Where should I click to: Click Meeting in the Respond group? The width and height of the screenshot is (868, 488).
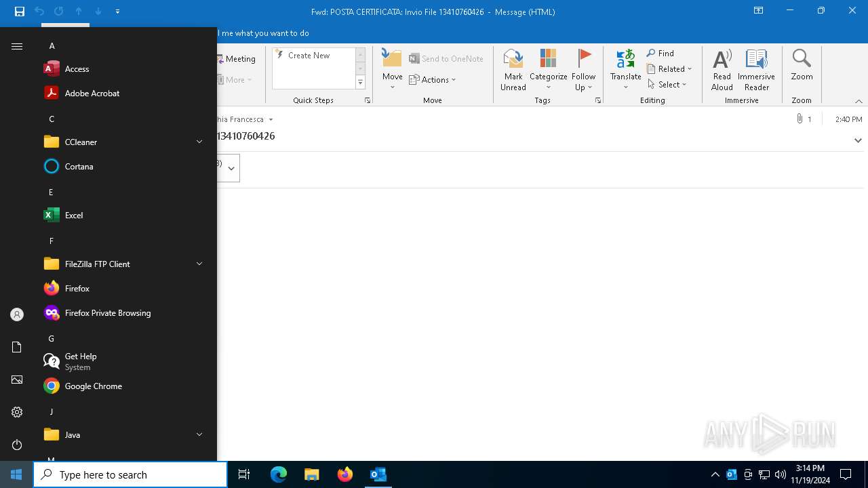[237, 59]
